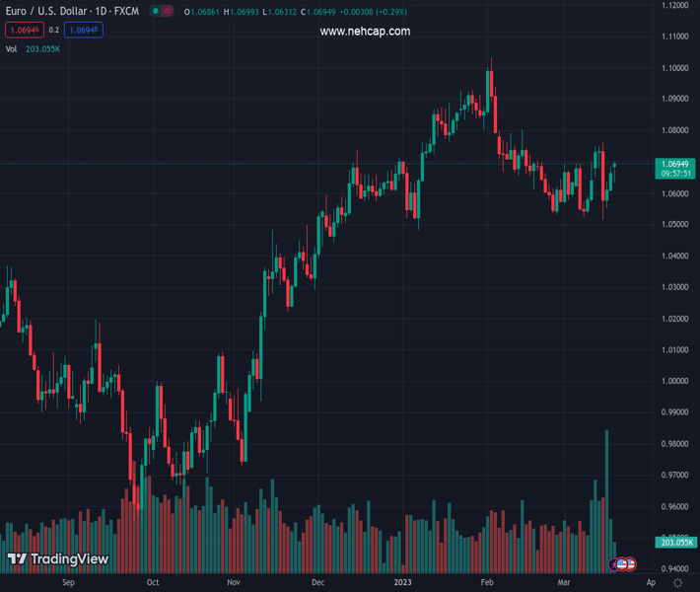The width and height of the screenshot is (700, 592).
Task: Click the TradingView logo
Action: pos(57,559)
